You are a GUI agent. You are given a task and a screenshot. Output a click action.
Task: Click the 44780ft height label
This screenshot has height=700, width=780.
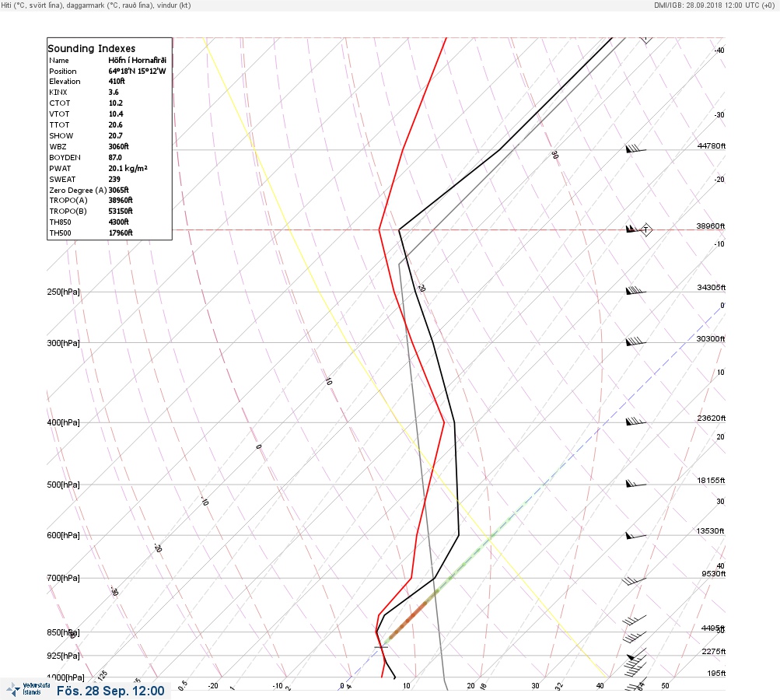coord(712,145)
